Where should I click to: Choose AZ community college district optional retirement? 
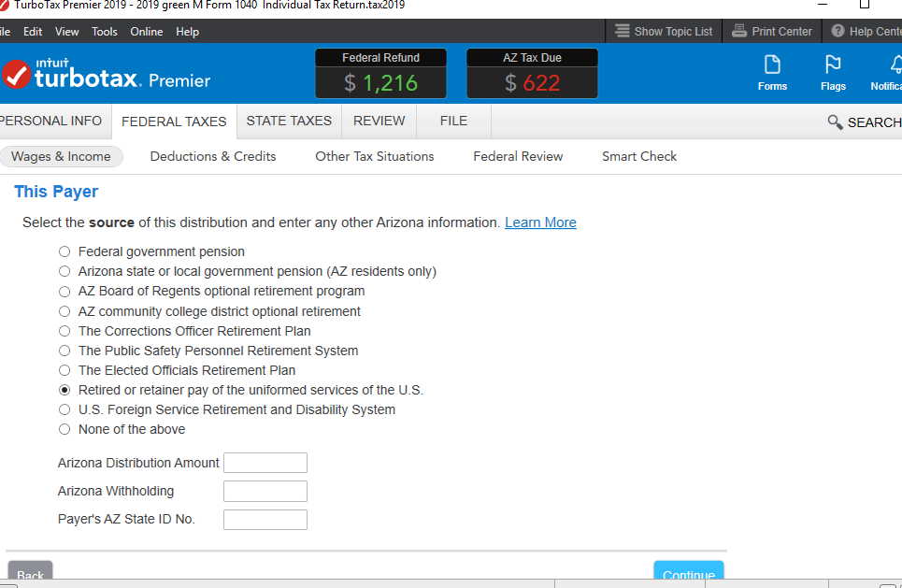64,311
